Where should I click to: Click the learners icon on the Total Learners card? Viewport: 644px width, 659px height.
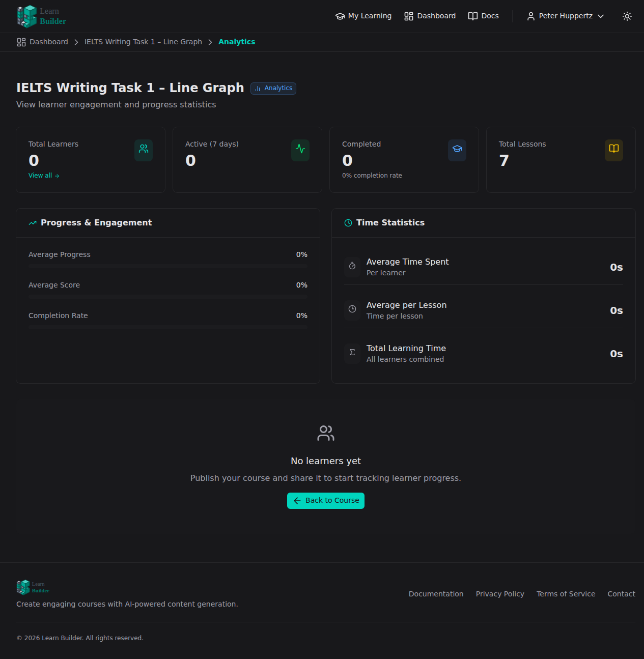[143, 150]
